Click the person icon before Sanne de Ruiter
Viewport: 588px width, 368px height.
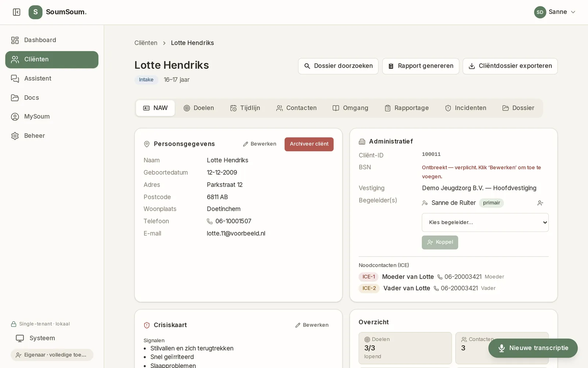[425, 203]
